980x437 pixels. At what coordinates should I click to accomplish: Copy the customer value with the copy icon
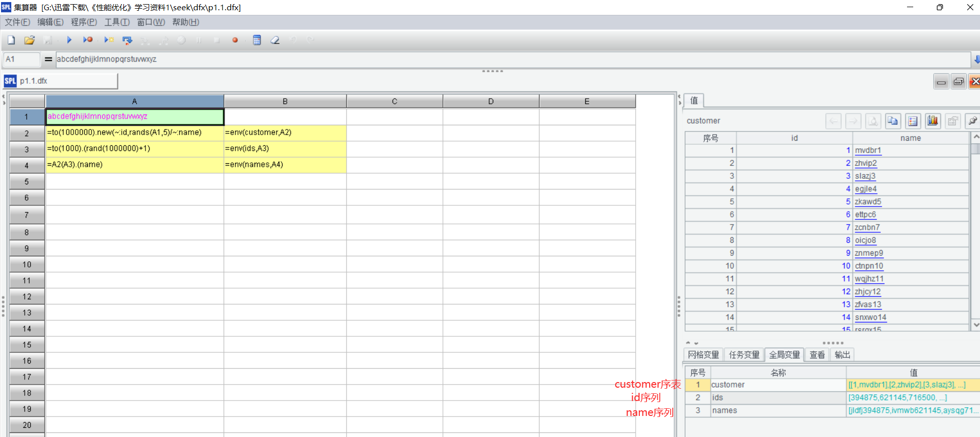pos(893,121)
